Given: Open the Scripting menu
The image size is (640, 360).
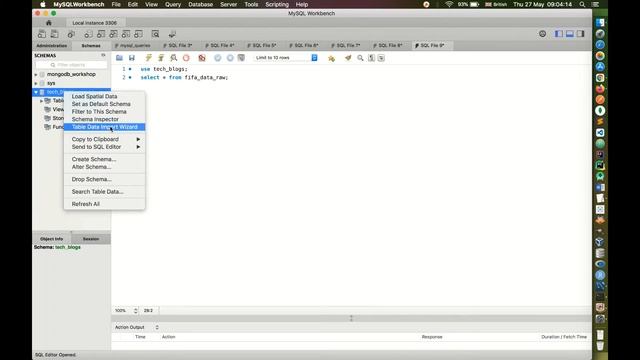Looking at the screenshot, I should 277,4.
